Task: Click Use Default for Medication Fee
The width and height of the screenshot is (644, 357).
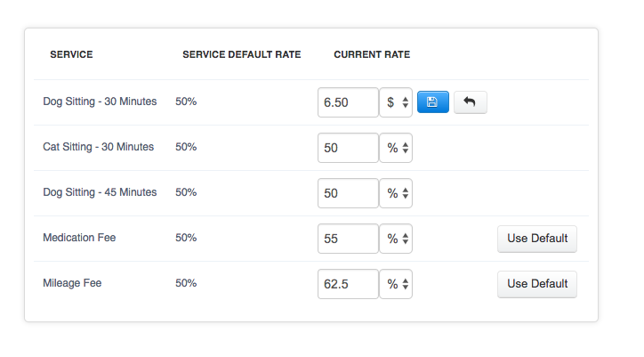Action: click(x=537, y=239)
